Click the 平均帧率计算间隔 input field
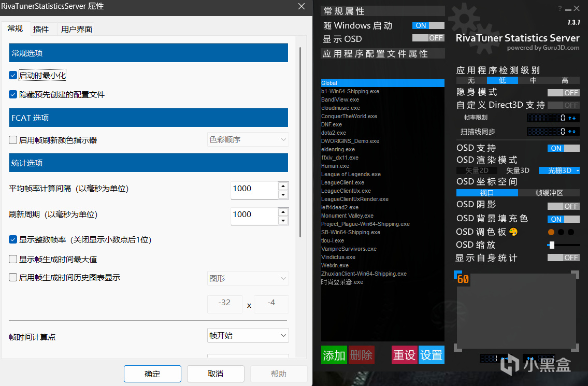The width and height of the screenshot is (588, 386). 254,190
